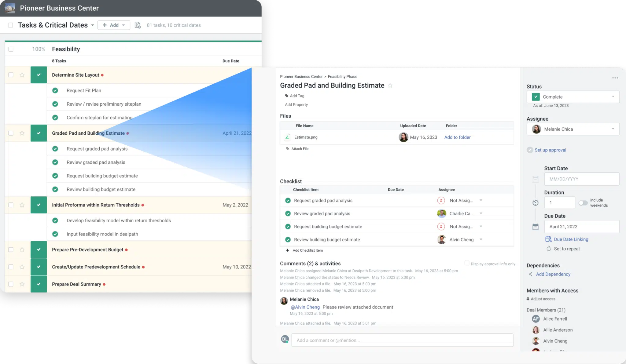Check Display approval info only

click(x=467, y=263)
